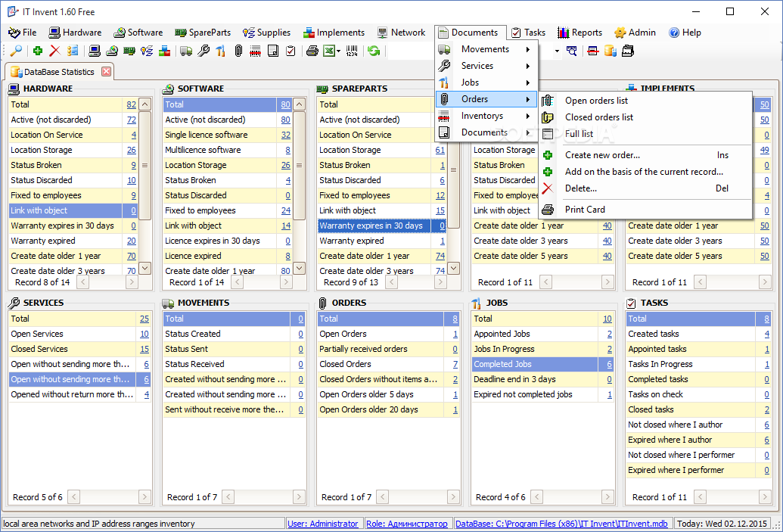Image resolution: width=783 pixels, height=532 pixels.
Task: Click the Excel export toolbar icon
Action: pyautogui.click(x=328, y=51)
